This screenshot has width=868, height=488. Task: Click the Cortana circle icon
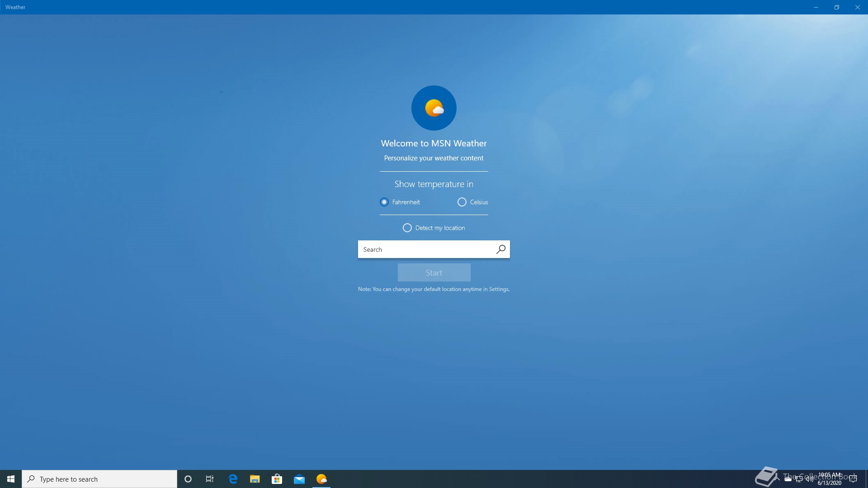coord(188,479)
